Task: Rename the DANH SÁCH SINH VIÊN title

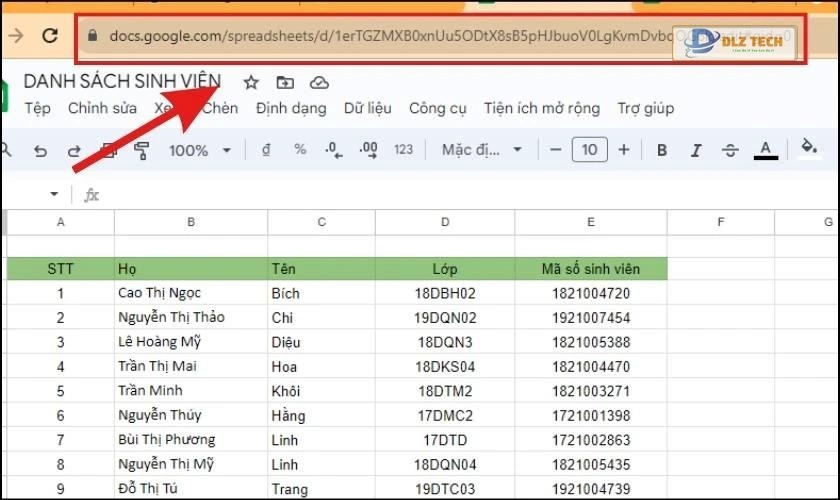Action: [122, 81]
